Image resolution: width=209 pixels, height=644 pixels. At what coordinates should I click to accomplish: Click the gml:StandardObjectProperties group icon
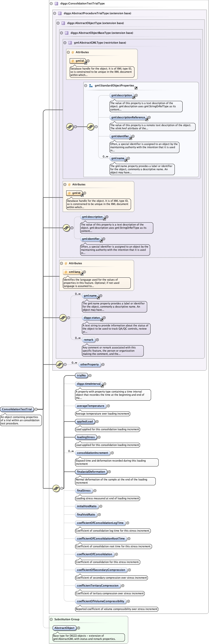[x=91, y=85]
